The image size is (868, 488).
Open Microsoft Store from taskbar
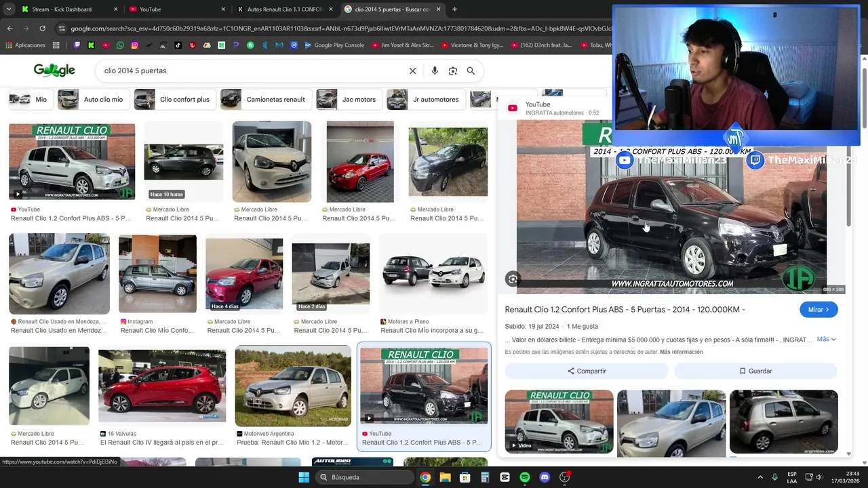(465, 477)
